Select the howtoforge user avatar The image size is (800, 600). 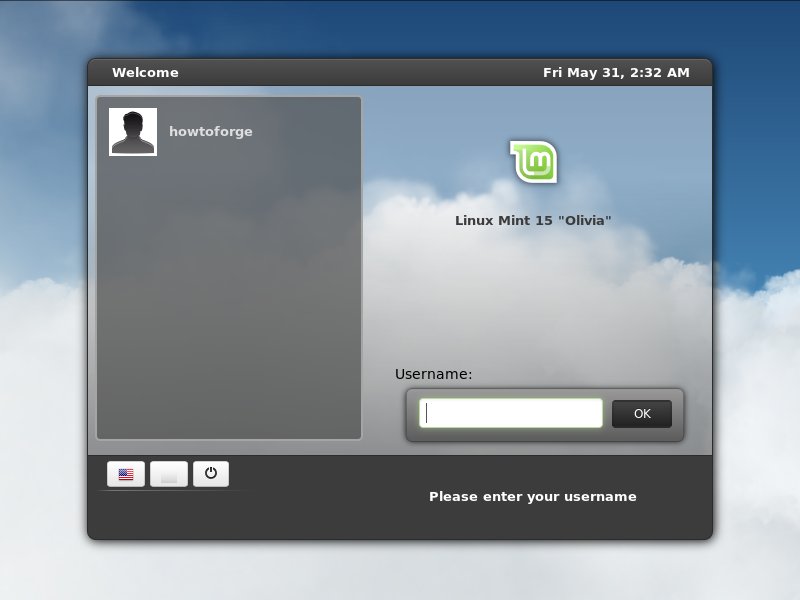point(133,132)
